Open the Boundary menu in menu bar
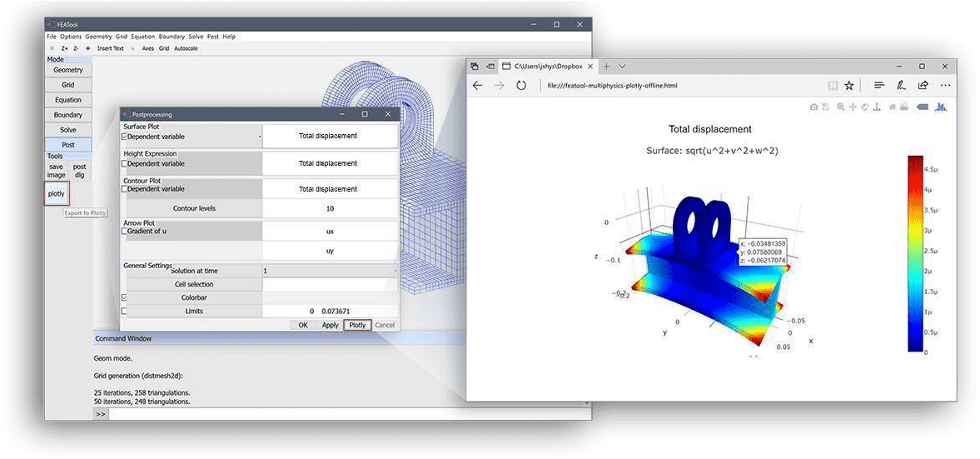The height and width of the screenshot is (459, 980). pos(172,37)
